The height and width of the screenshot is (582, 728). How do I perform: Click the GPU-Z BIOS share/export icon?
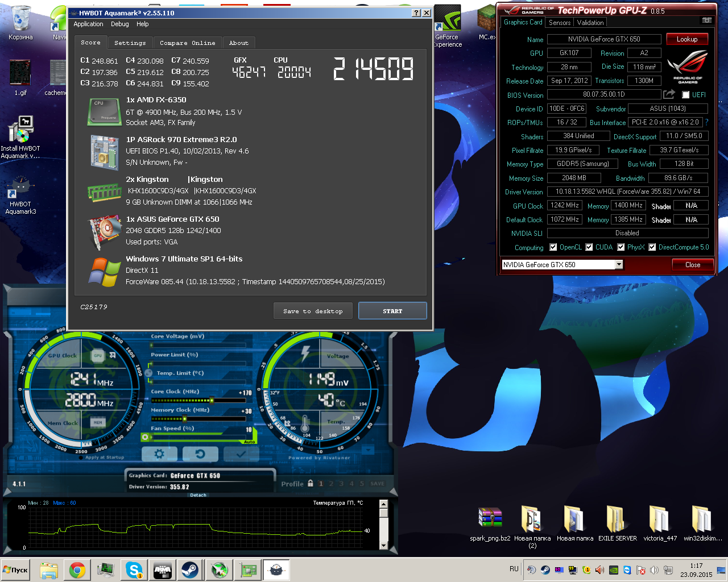point(669,94)
